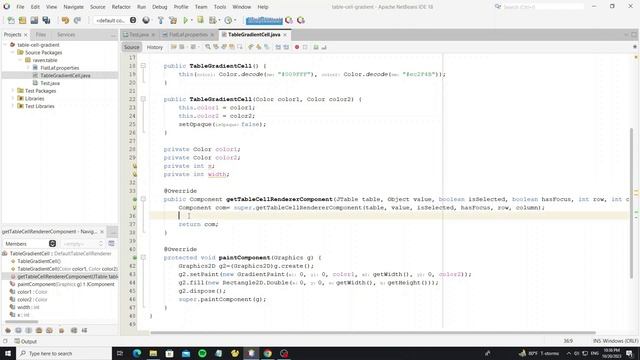Click the hint bulb icon at line 30
The height and width of the screenshot is (360, 640).
(135, 166)
